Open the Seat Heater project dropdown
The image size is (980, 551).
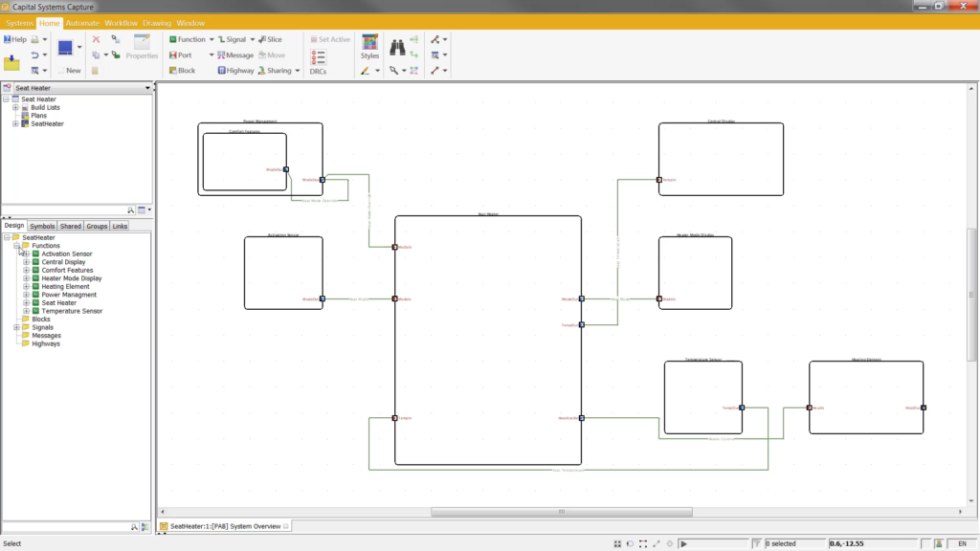tap(147, 88)
